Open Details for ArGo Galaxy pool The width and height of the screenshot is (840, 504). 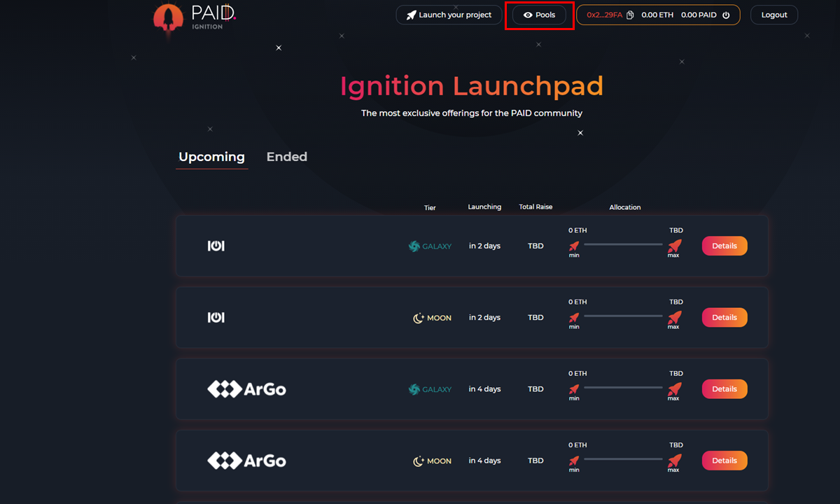tap(724, 388)
